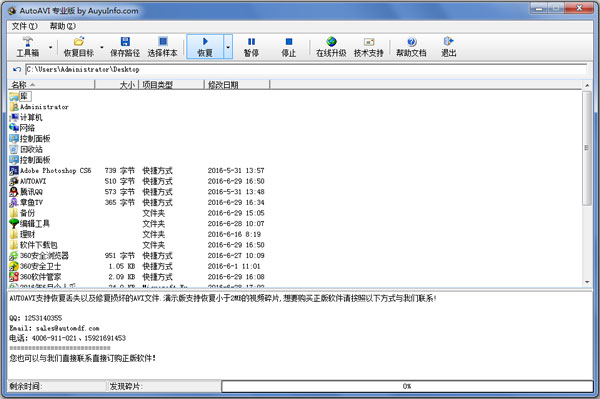Viewport: 600px width, 399px height.
Task: Click the file list vertical scrollbar thumb
Action: [x=587, y=148]
